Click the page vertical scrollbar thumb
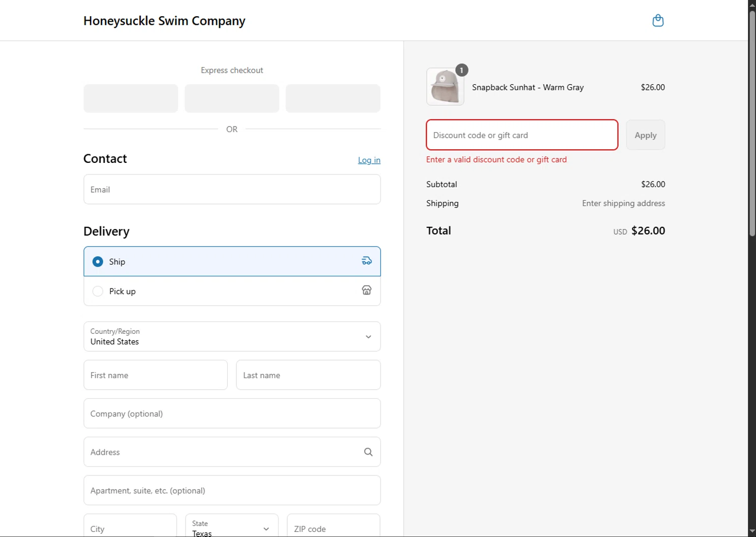Screen dimensions: 756x537 pos(752,124)
